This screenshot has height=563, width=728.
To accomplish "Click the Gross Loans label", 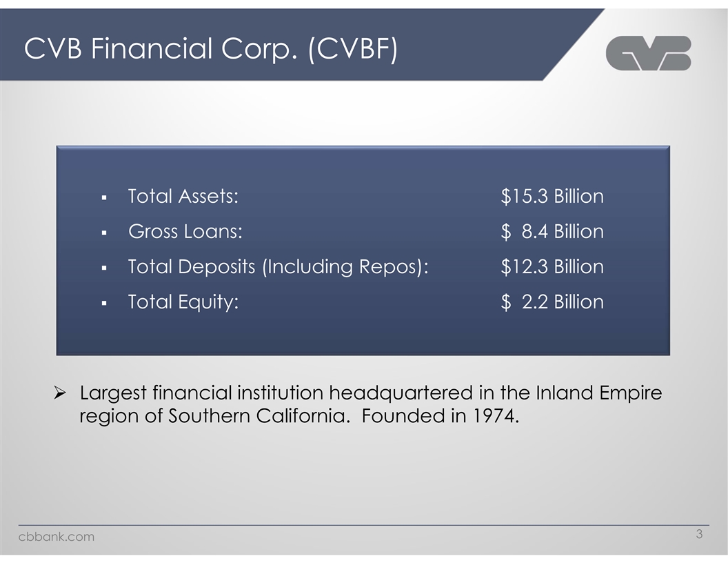I will tap(185, 232).
